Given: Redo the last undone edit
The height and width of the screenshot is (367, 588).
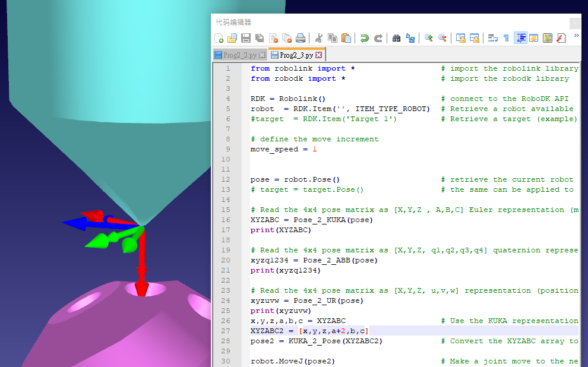Looking at the screenshot, I should tap(378, 38).
